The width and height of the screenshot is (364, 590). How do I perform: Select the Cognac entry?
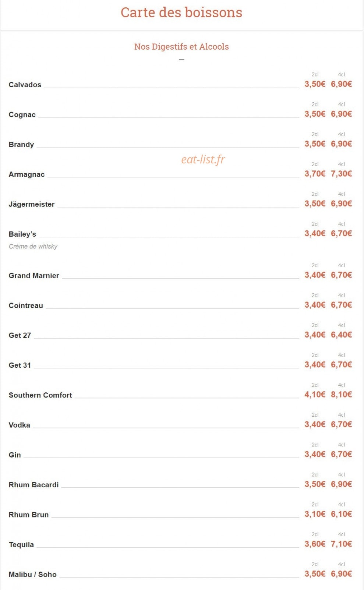(x=22, y=114)
